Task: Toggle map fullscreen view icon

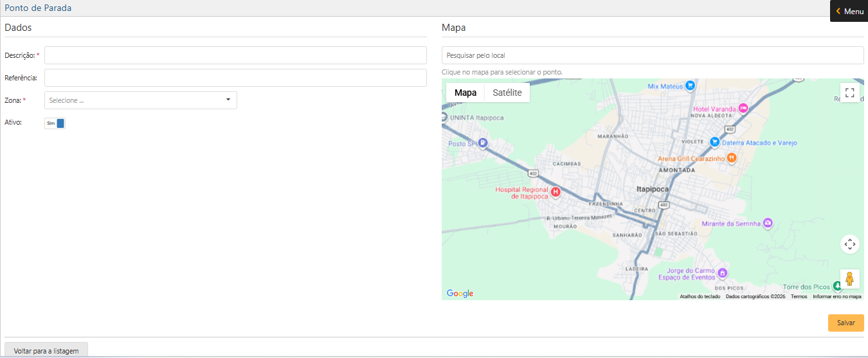Action: click(849, 93)
